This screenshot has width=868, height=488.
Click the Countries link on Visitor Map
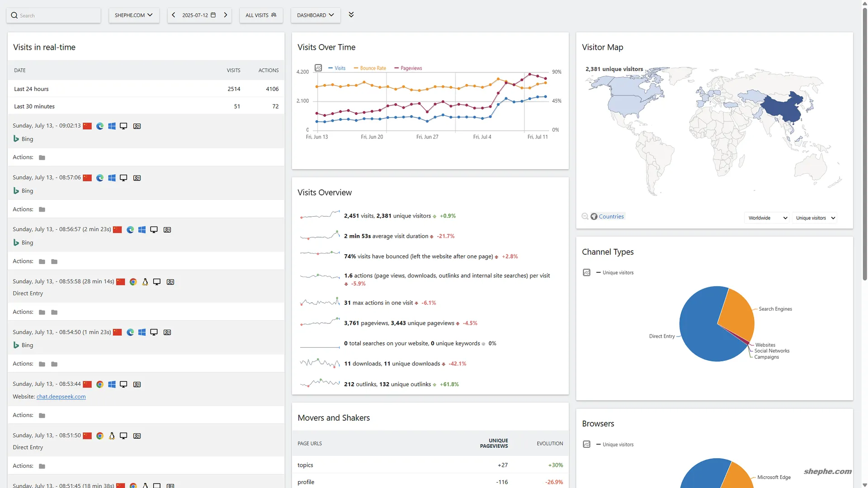[x=611, y=217]
